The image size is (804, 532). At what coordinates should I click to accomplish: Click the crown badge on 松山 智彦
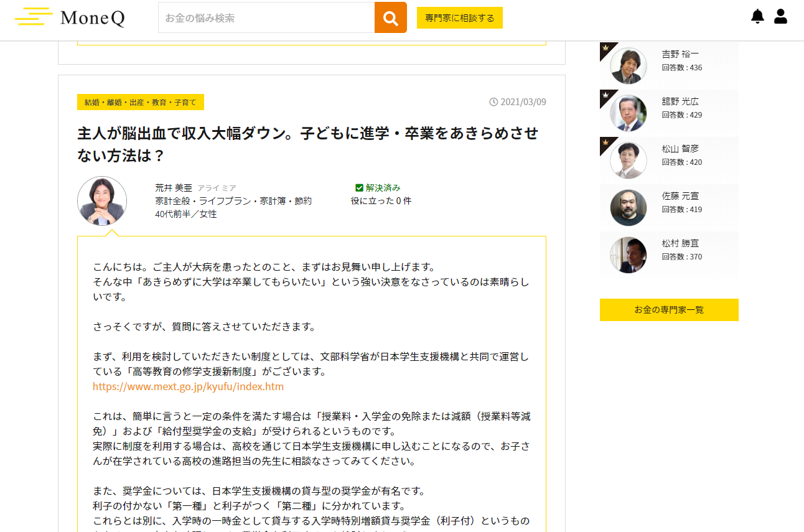606,143
